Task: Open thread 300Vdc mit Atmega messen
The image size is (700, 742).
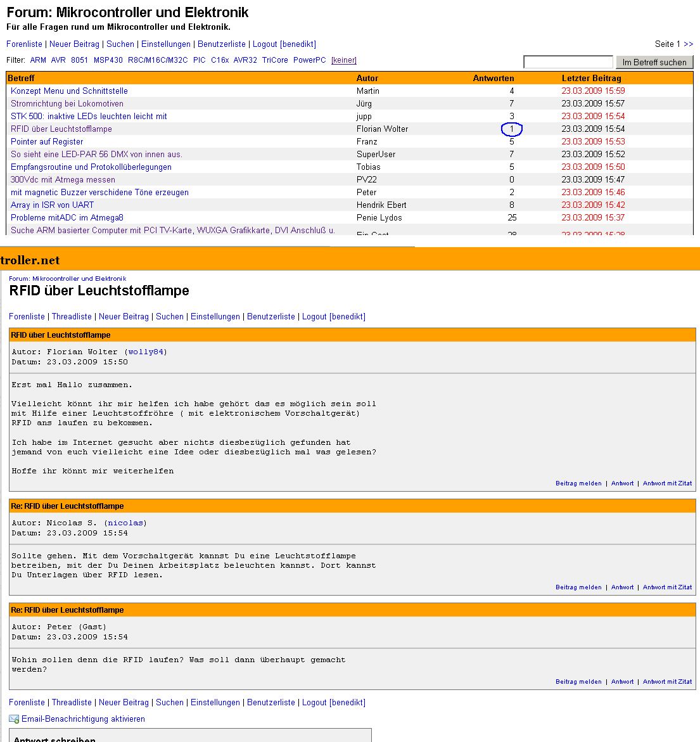Action: [x=63, y=180]
